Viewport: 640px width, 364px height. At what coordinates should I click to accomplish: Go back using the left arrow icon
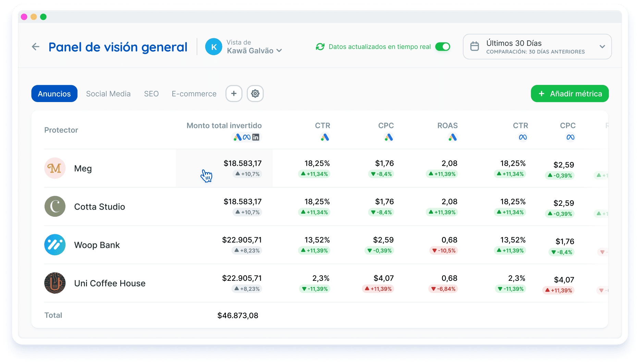[36, 47]
